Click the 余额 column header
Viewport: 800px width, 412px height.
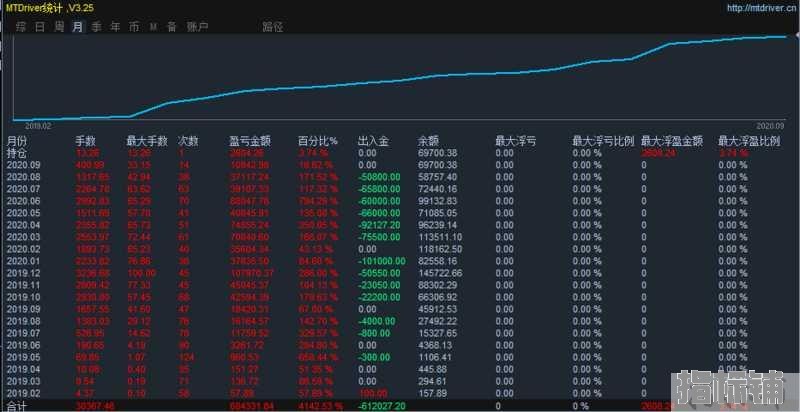(x=428, y=141)
